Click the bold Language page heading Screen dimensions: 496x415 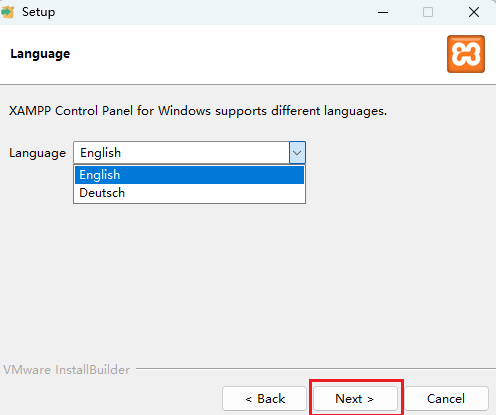point(40,54)
